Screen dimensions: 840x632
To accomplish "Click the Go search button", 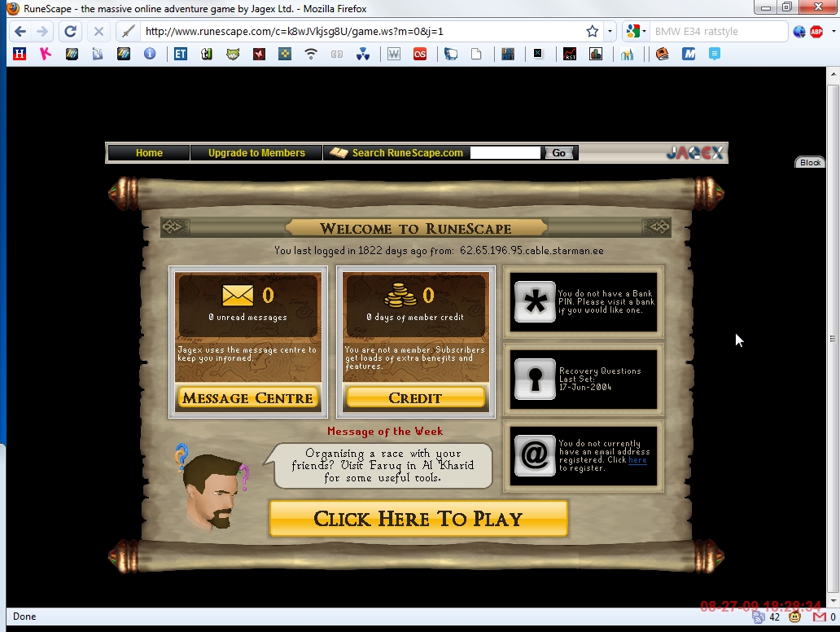I will [x=558, y=153].
